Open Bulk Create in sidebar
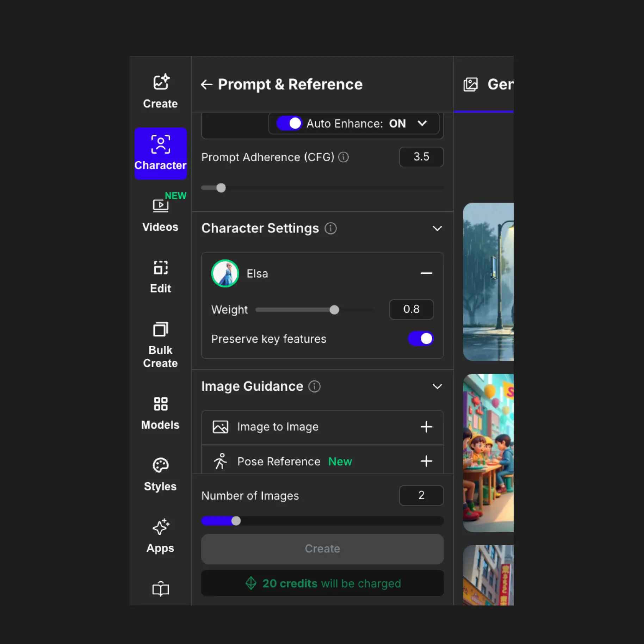Viewport: 644px width, 644px height. tap(160, 345)
